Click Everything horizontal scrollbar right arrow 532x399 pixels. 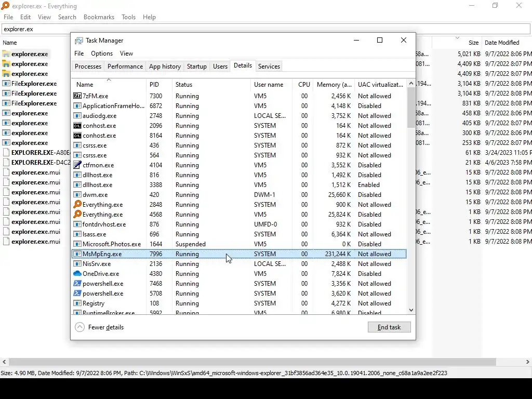tap(528, 362)
